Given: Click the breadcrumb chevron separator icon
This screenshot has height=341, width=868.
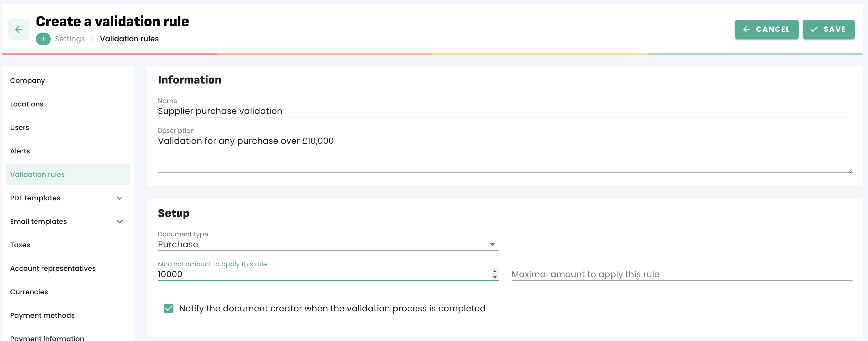Looking at the screenshot, I should [x=92, y=39].
